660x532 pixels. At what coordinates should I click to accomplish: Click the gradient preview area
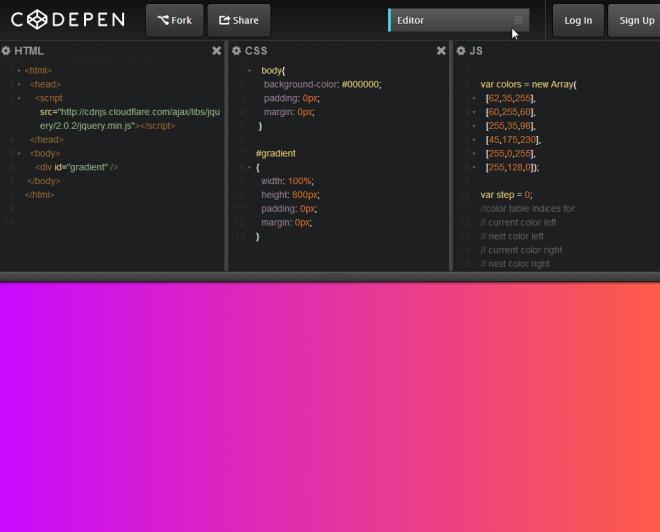coord(330,407)
